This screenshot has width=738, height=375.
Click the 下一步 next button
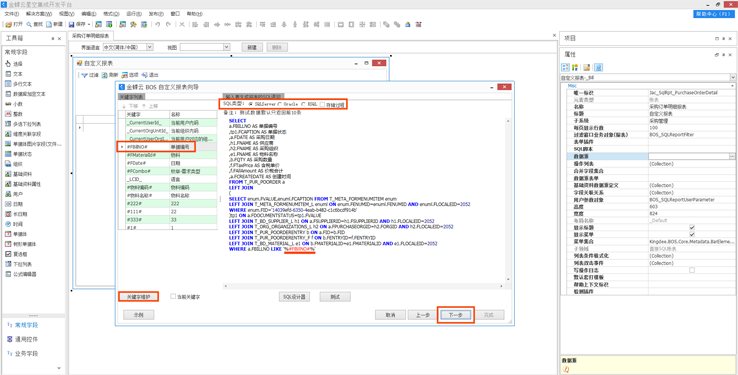pos(456,315)
